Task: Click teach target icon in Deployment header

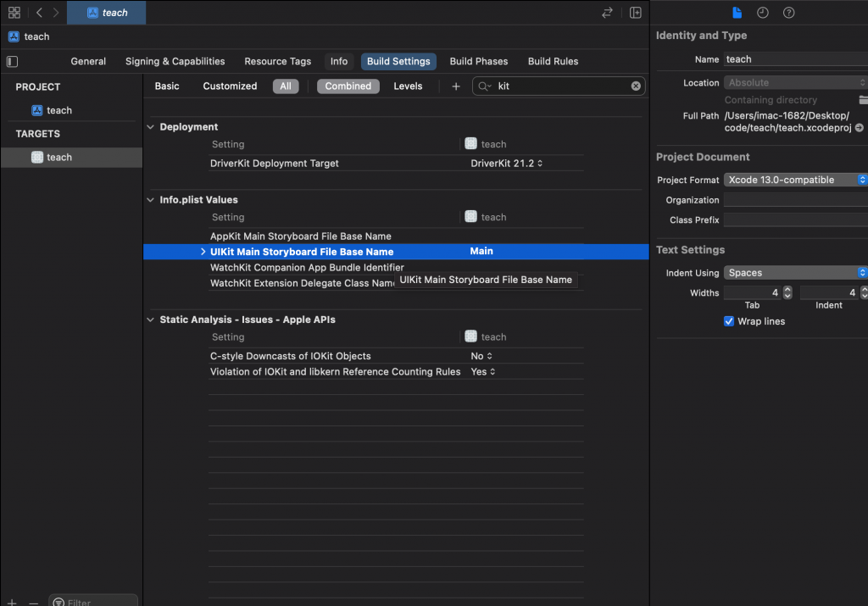Action: pos(470,144)
